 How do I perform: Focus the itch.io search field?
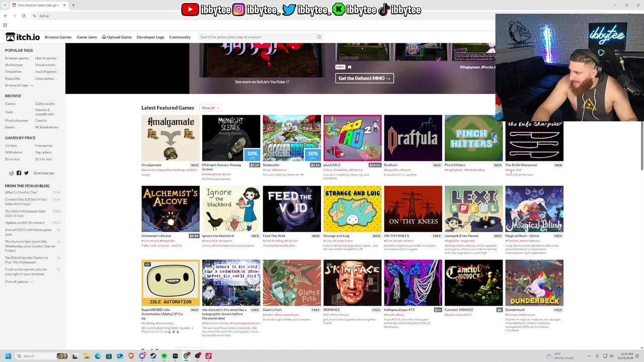click(257, 37)
